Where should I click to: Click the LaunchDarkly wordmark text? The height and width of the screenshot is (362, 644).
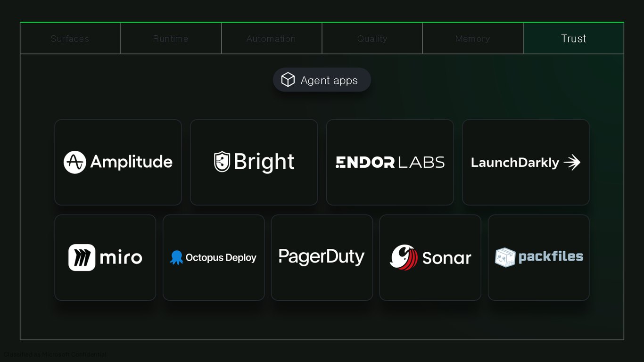515,163
